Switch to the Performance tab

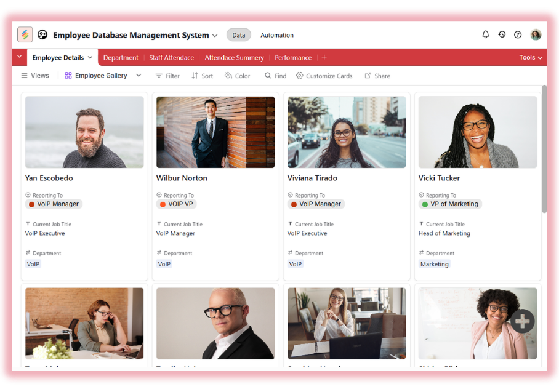(293, 58)
